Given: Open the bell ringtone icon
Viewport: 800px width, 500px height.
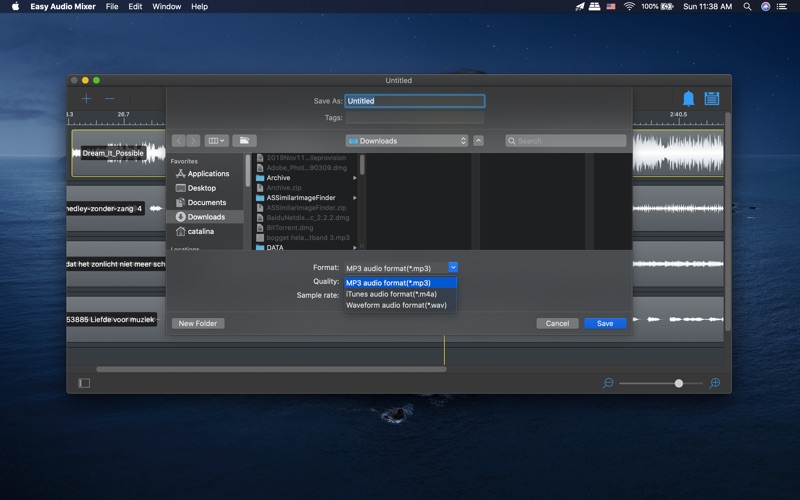Looking at the screenshot, I should click(x=688, y=99).
